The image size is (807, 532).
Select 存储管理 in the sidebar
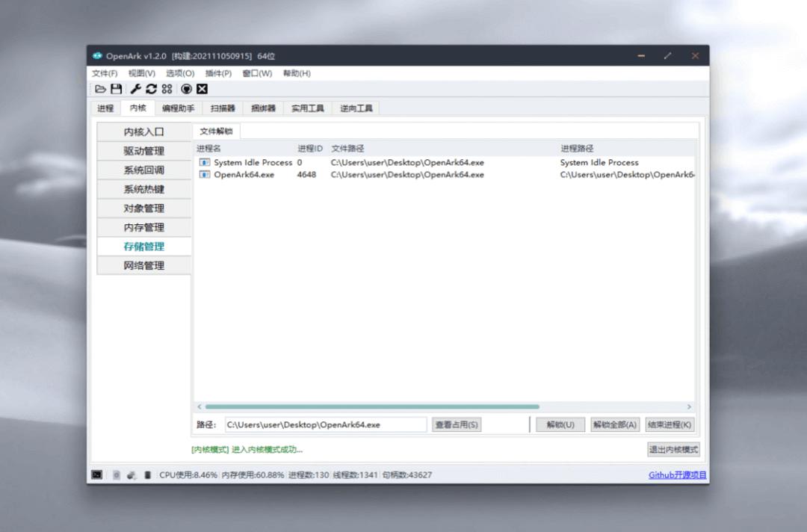(x=143, y=246)
